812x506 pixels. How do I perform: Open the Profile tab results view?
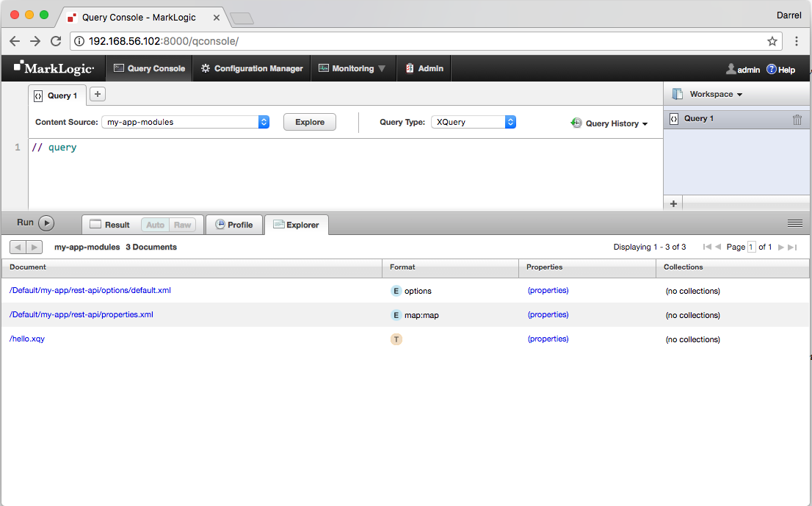point(234,224)
